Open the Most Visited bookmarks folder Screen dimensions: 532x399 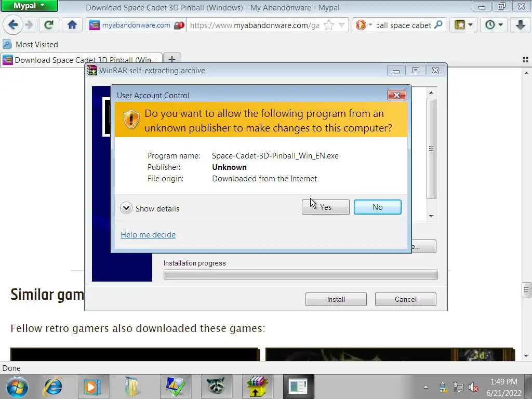(31, 45)
